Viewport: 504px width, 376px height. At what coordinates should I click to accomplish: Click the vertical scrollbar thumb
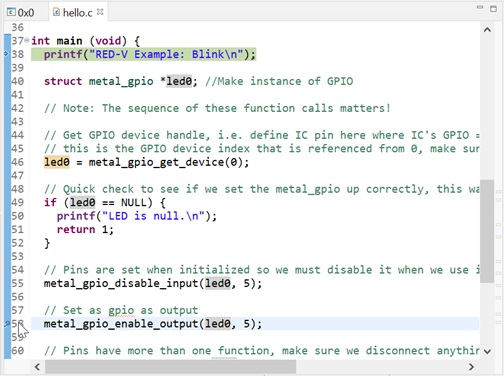tap(487, 231)
